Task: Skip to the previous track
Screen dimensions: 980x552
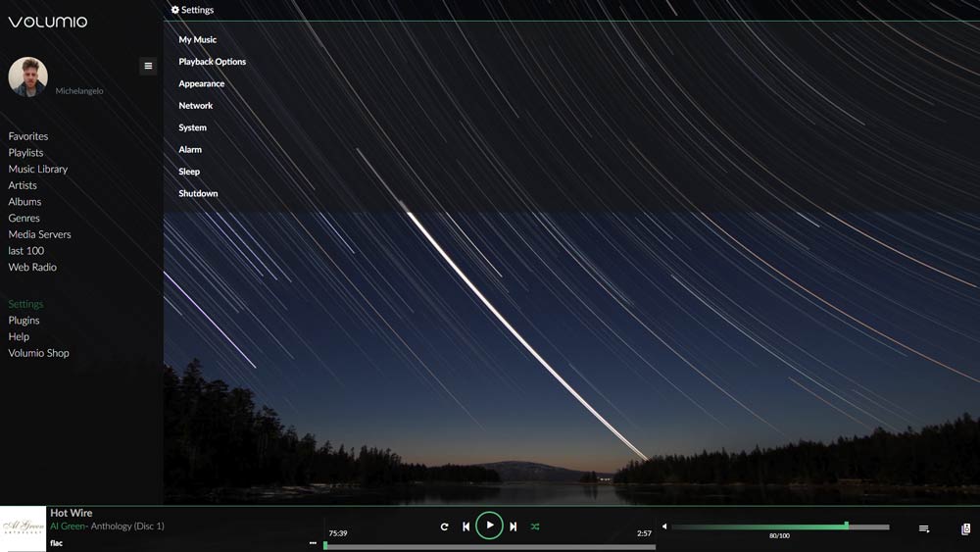Action: pos(466,527)
